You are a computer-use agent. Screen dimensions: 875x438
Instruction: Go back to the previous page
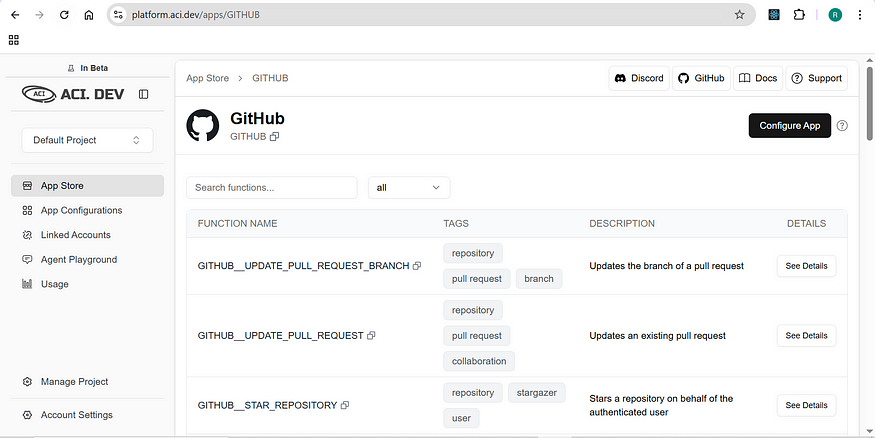pyautogui.click(x=15, y=15)
